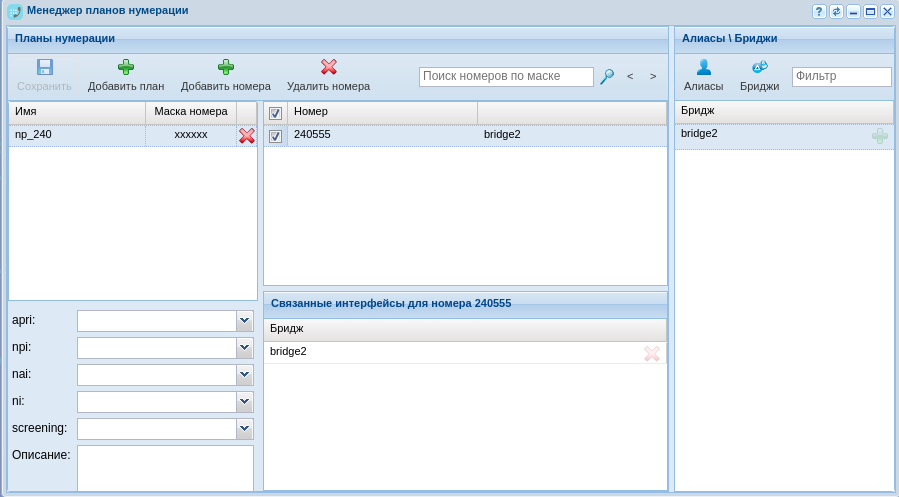Image resolution: width=899 pixels, height=497 pixels.
Task: Maximize the manager window
Action: click(870, 11)
